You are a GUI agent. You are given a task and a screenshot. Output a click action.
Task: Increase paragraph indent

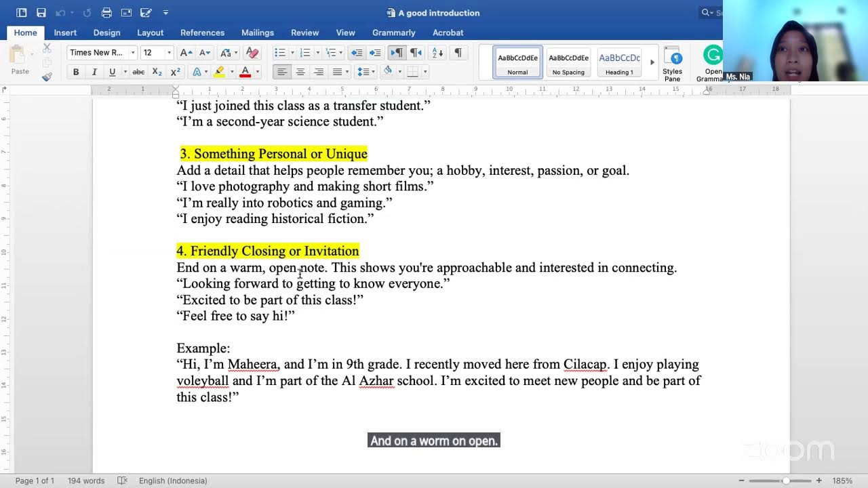[374, 52]
